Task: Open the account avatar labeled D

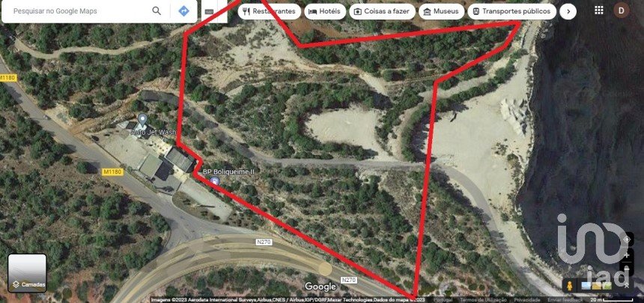Action: (622, 10)
